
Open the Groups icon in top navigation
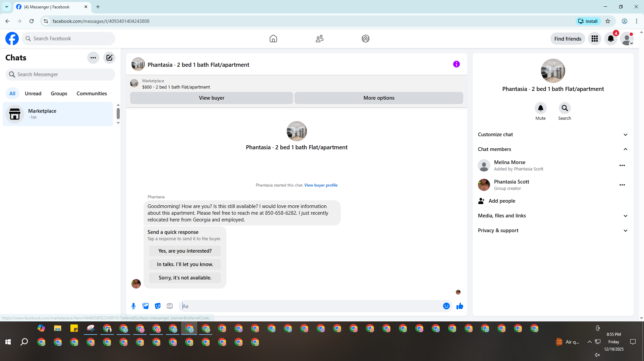366,39
